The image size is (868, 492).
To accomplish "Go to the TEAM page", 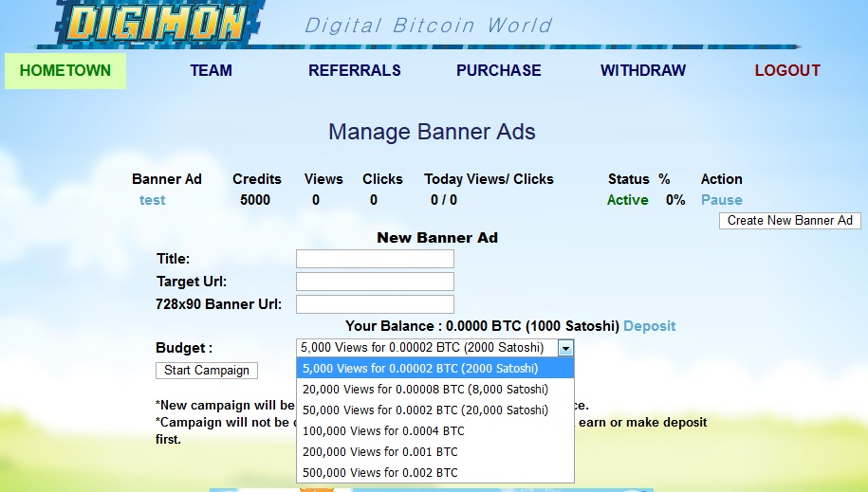I will [211, 71].
